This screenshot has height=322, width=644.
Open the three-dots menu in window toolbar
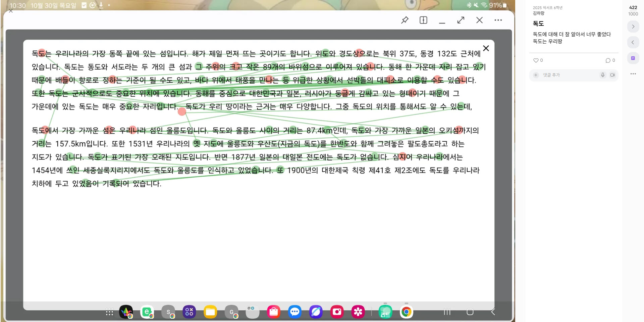coord(498,20)
